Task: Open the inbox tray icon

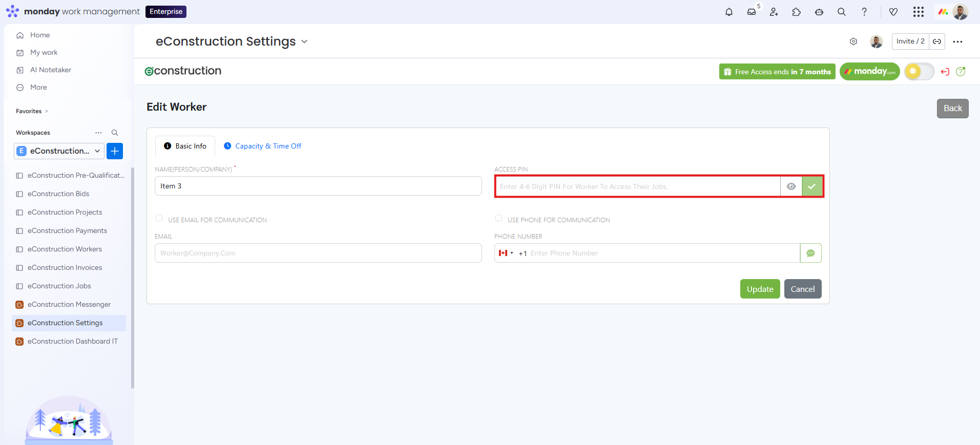Action: (751, 12)
